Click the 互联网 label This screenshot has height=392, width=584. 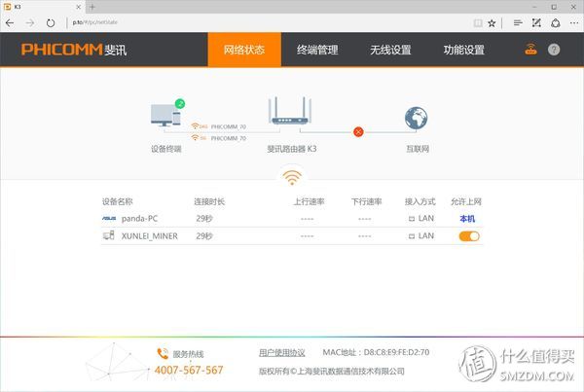[x=418, y=149]
